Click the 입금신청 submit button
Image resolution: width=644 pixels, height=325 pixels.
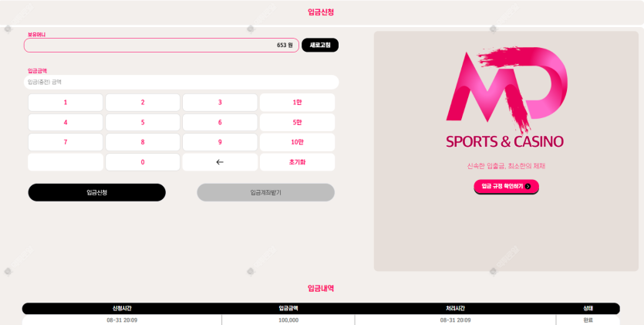pos(97,192)
